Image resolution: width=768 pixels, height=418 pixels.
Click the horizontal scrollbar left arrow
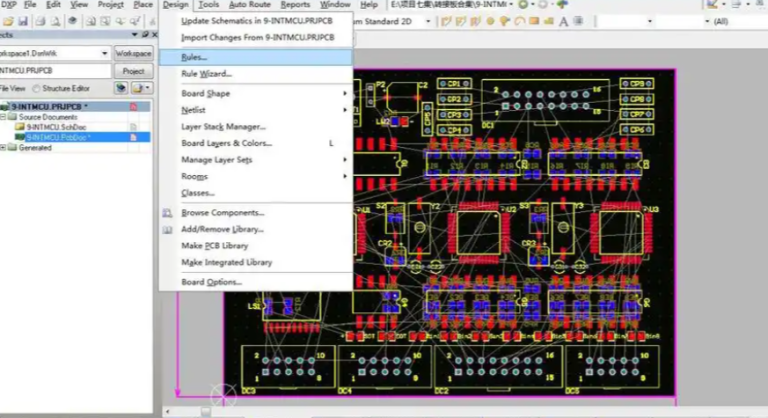point(168,412)
